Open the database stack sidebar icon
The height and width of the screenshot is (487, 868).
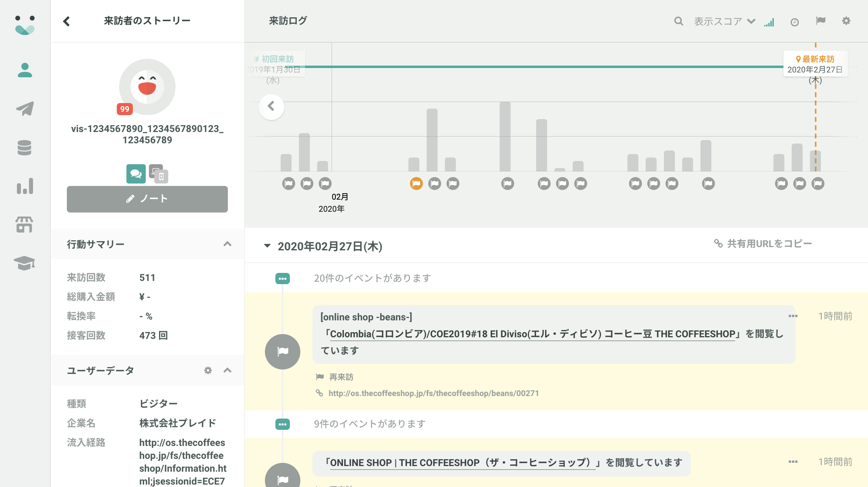(x=25, y=147)
